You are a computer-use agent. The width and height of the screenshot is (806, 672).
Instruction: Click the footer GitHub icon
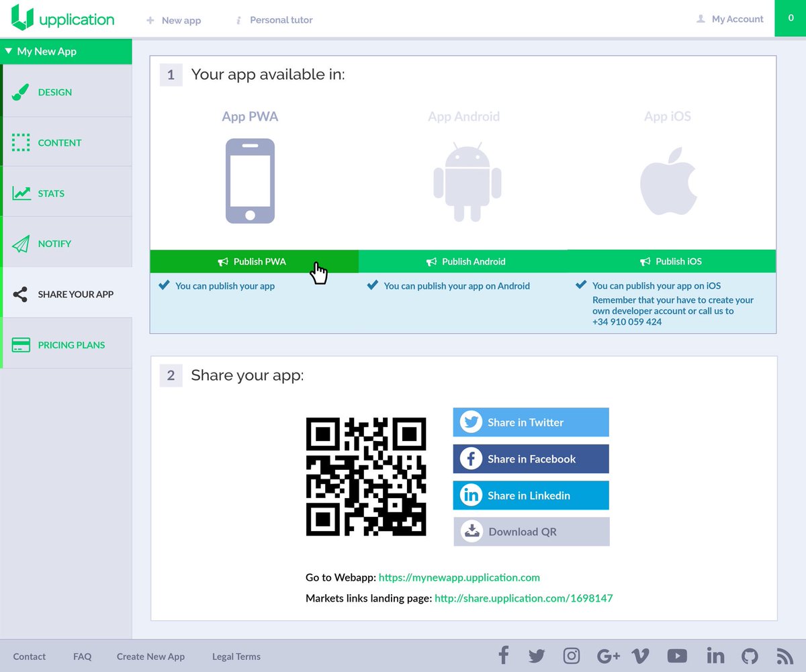[750, 656]
